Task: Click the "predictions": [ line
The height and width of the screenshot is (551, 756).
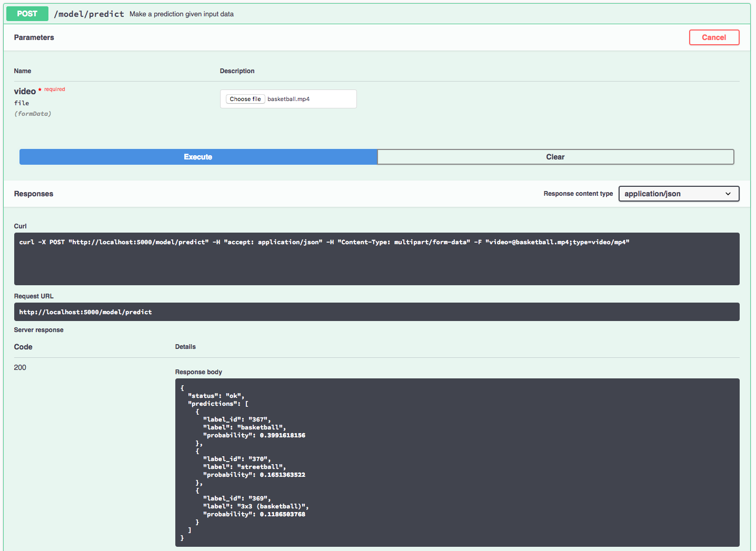Action: coord(218,404)
